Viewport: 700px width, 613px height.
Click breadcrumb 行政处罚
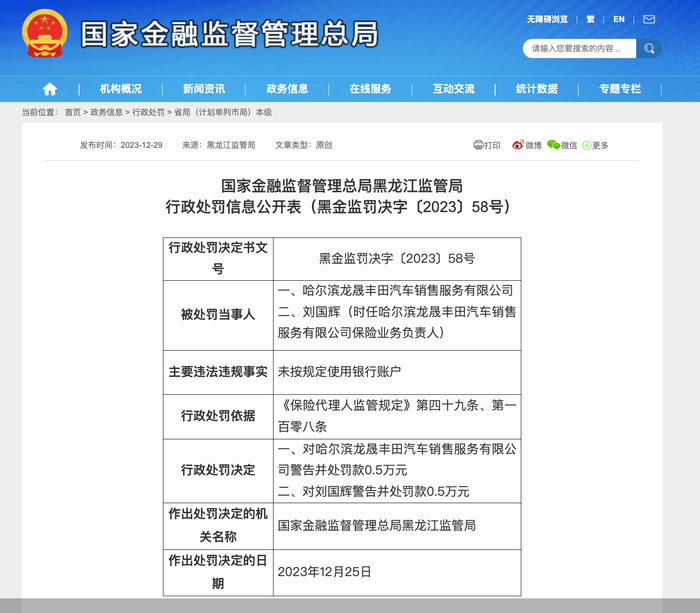148,112
